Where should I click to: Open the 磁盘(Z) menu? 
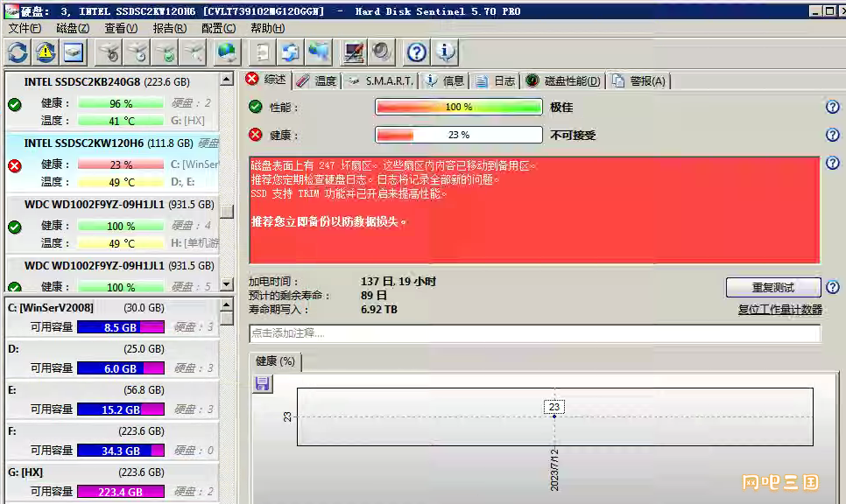coord(73,28)
